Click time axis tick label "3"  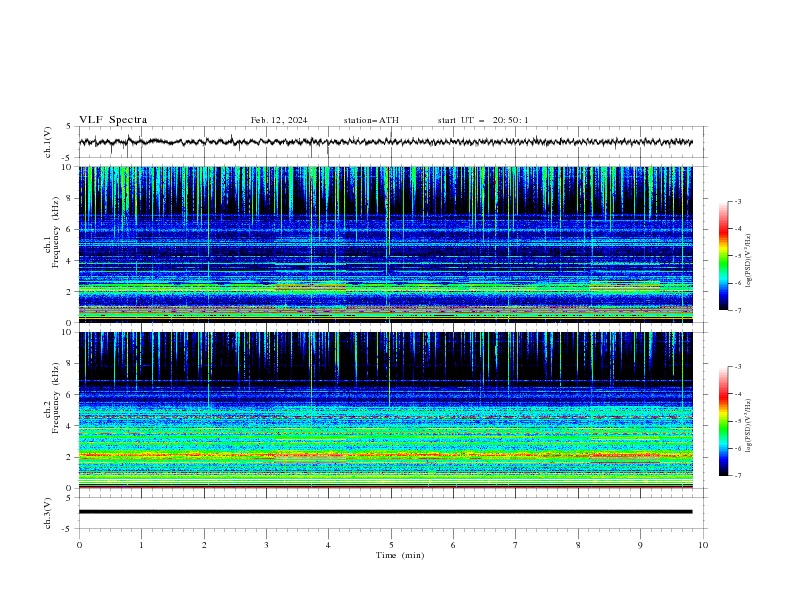(x=266, y=545)
